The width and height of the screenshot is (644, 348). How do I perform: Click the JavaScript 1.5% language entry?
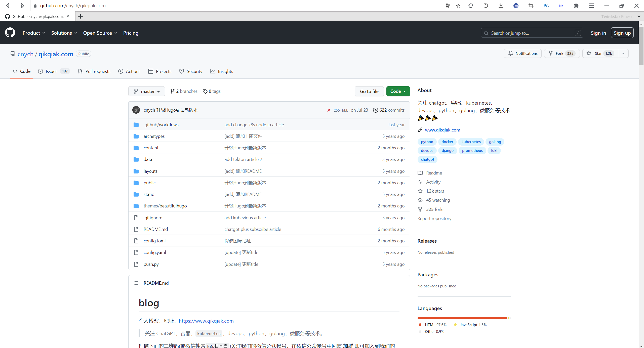click(x=470, y=325)
